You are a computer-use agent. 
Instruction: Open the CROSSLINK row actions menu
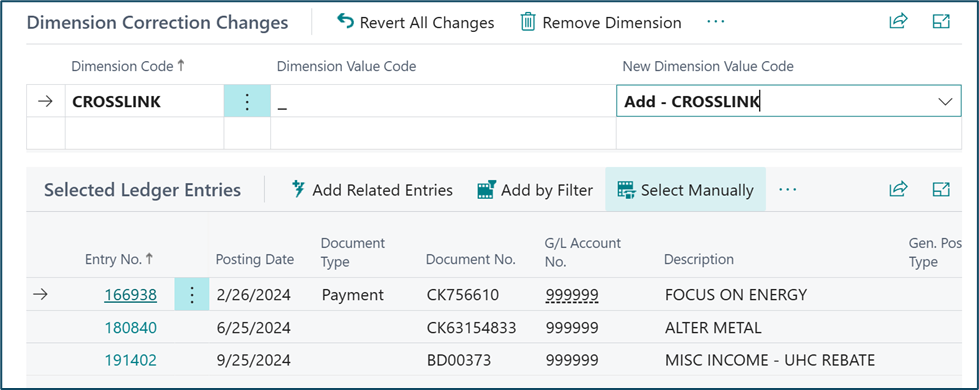click(247, 101)
